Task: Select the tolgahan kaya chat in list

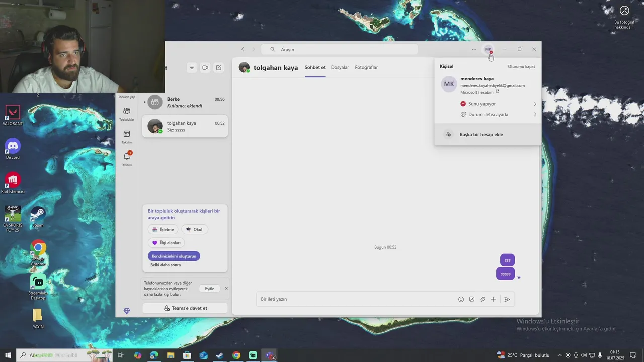Action: coord(185,126)
